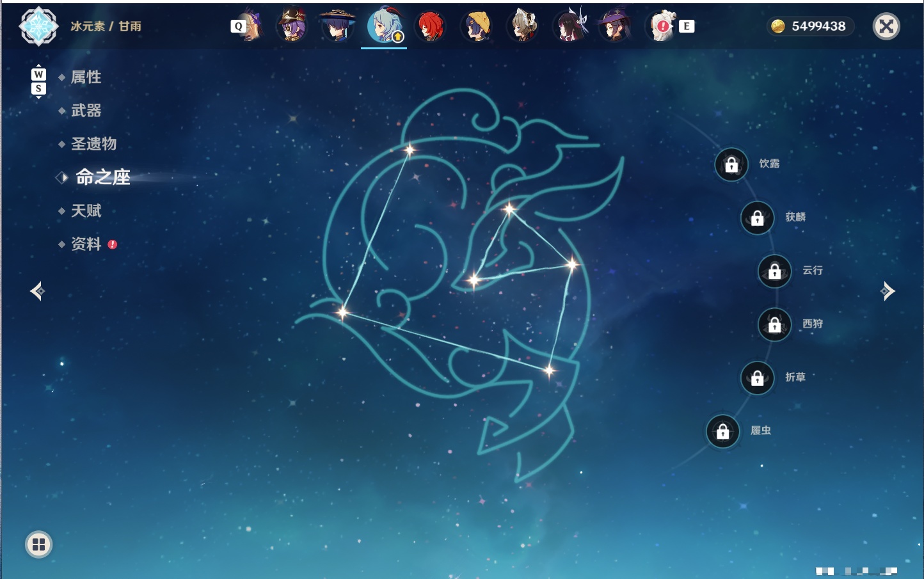
Task: Open the 资料 profile tab with alert
Action: tap(87, 244)
